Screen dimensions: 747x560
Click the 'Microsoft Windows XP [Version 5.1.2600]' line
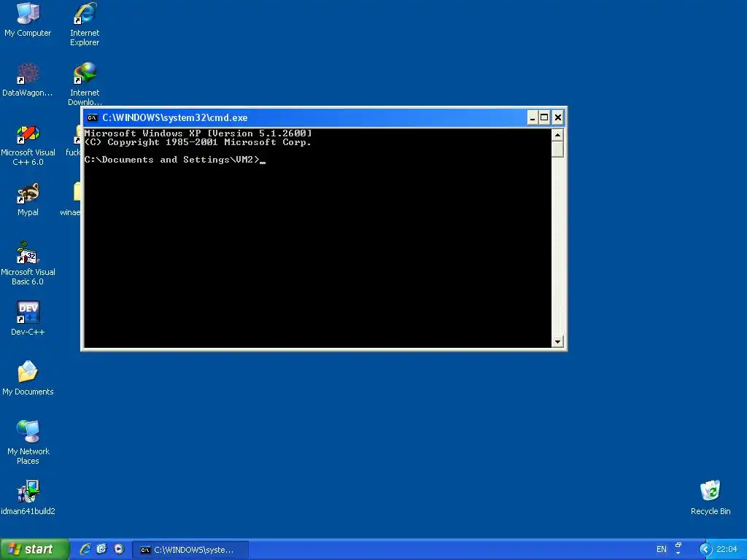pyautogui.click(x=198, y=133)
